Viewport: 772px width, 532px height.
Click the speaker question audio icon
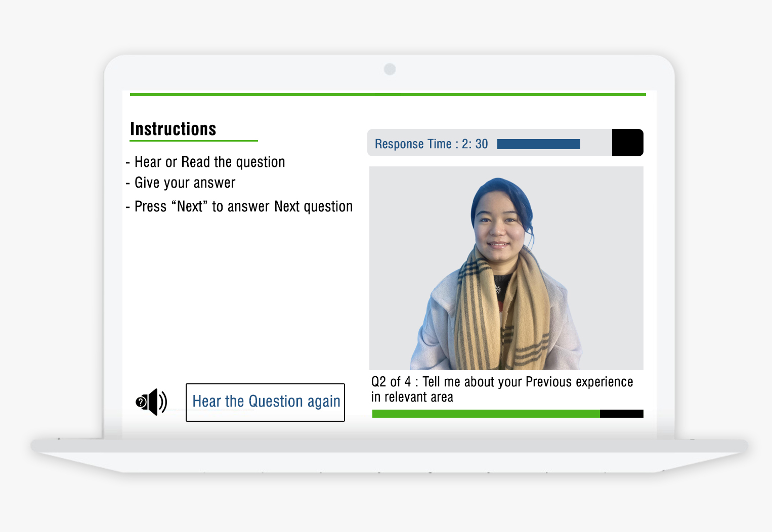tap(151, 402)
